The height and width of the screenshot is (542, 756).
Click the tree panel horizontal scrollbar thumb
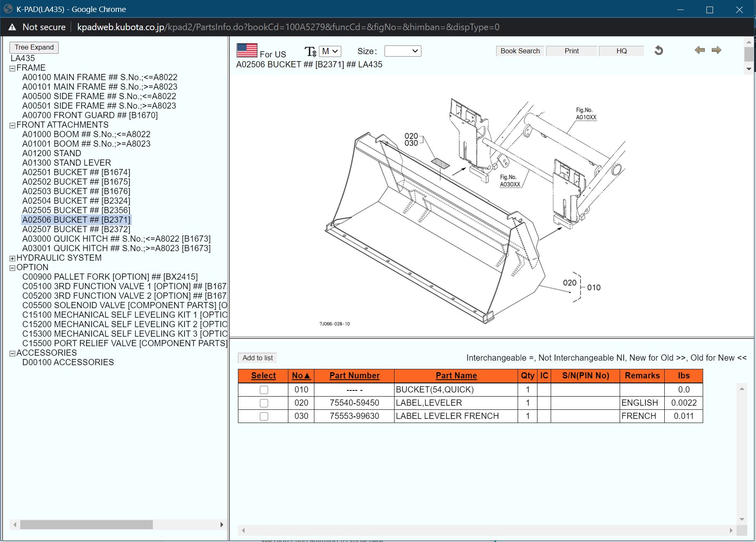pos(86,525)
